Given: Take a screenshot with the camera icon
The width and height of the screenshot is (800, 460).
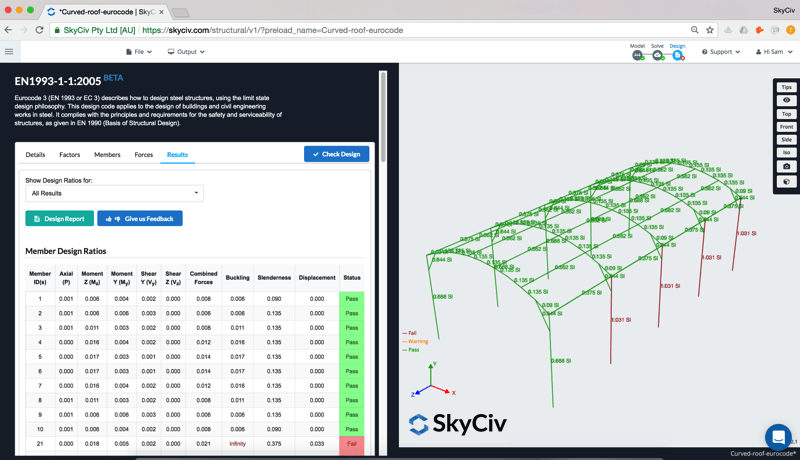Looking at the screenshot, I should (786, 166).
